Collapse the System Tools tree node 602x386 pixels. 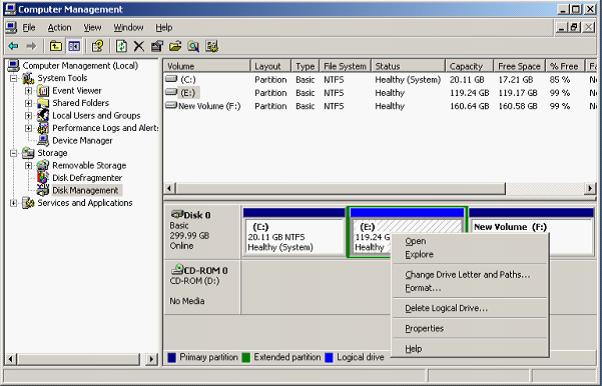click(14, 79)
